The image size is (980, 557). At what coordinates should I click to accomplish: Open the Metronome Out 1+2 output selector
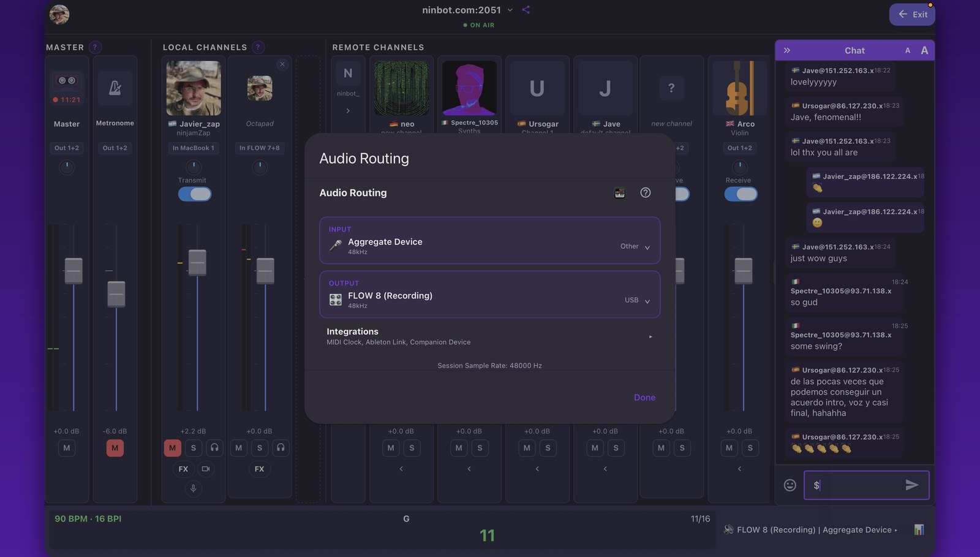click(x=115, y=148)
